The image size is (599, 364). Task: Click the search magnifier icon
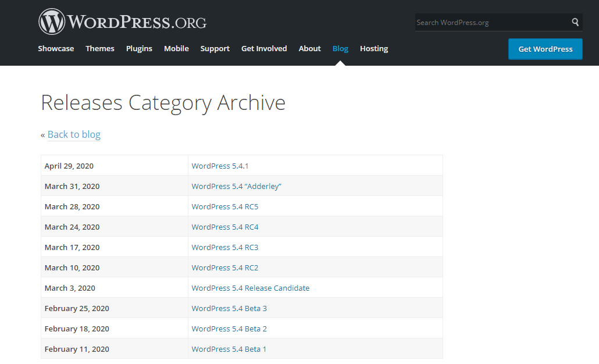click(x=575, y=22)
